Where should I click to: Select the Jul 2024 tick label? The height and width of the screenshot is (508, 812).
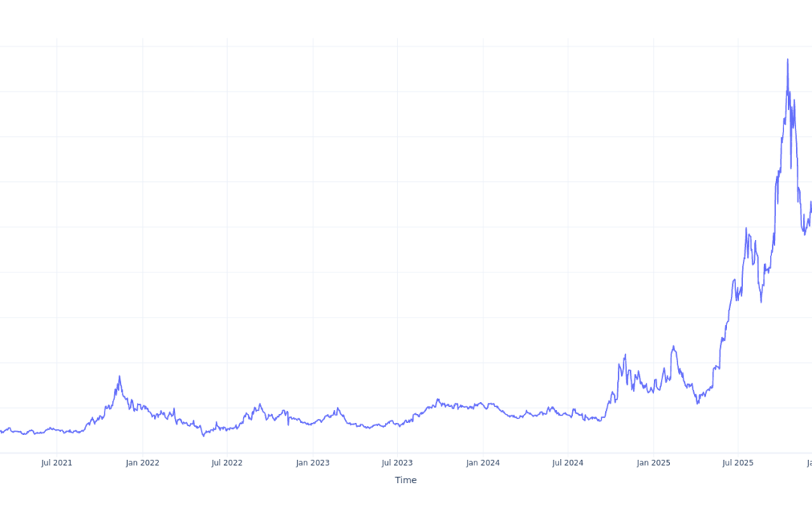tap(568, 463)
